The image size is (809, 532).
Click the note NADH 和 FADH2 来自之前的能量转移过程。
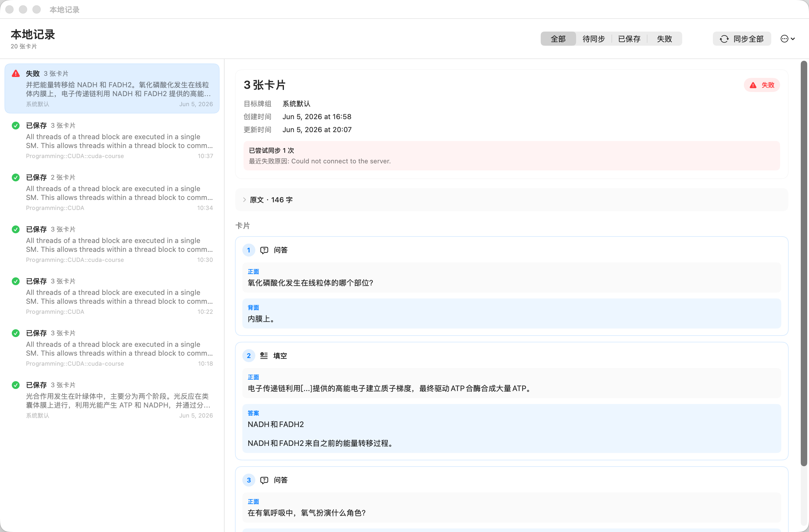tap(321, 443)
